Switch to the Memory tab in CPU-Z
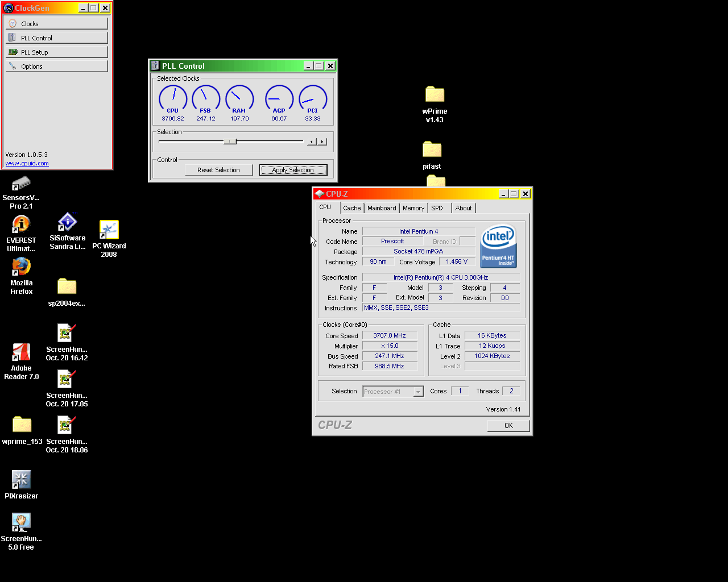This screenshot has width=728, height=582. pos(413,208)
